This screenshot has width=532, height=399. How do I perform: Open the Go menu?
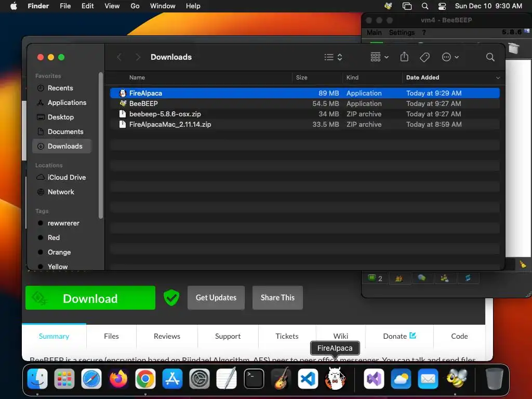click(x=135, y=6)
